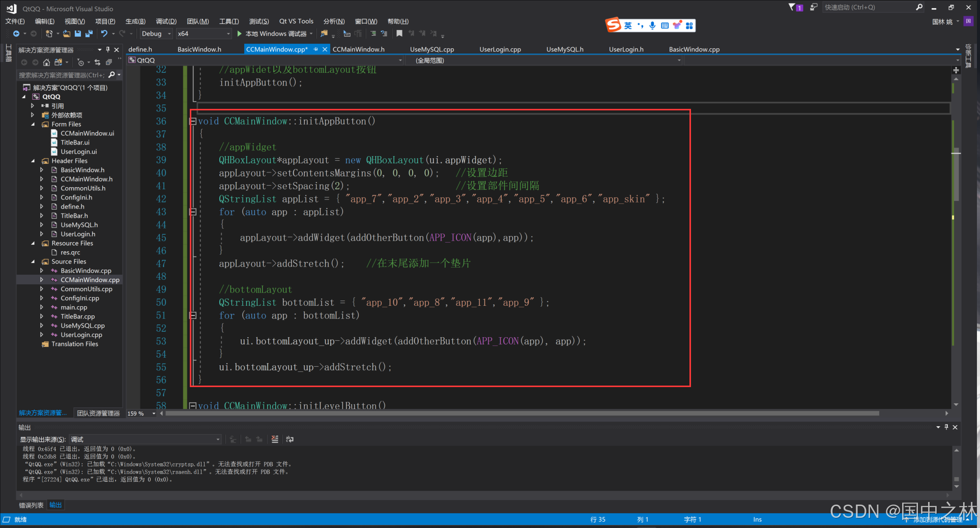The height and width of the screenshot is (528, 980).
Task: Click the code editor horizontal scrollbar
Action: tap(523, 414)
